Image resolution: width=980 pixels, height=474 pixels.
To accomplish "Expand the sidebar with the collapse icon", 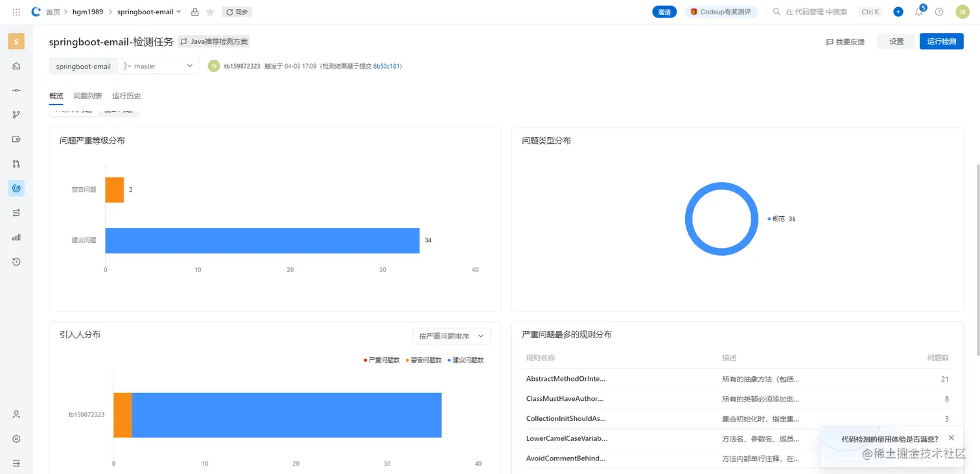I will tap(16, 463).
